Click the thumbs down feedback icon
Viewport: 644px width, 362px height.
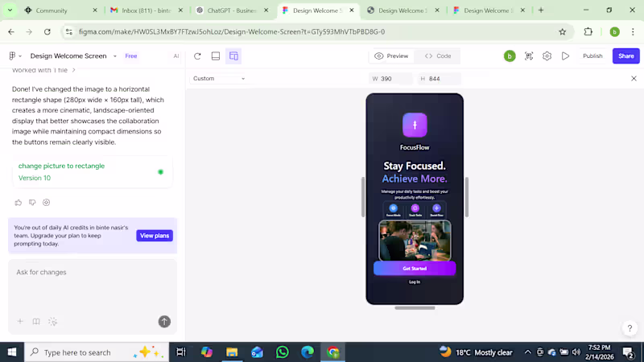pos(32,203)
